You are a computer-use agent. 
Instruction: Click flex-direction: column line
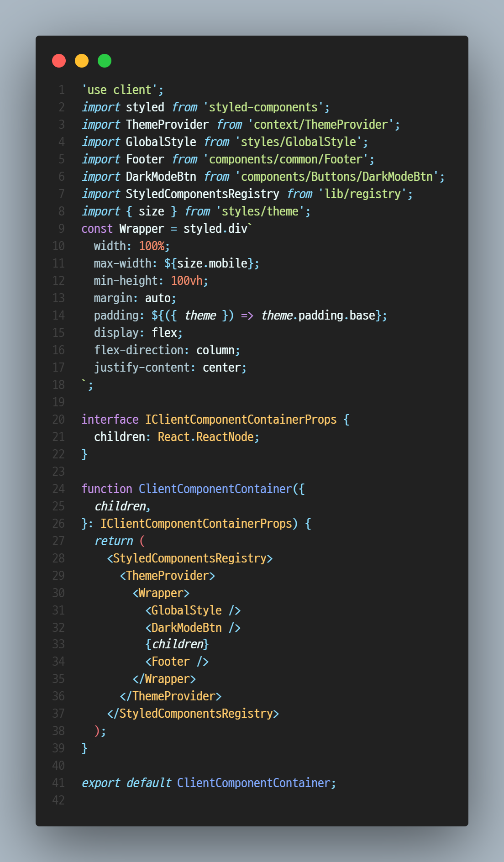point(167,350)
